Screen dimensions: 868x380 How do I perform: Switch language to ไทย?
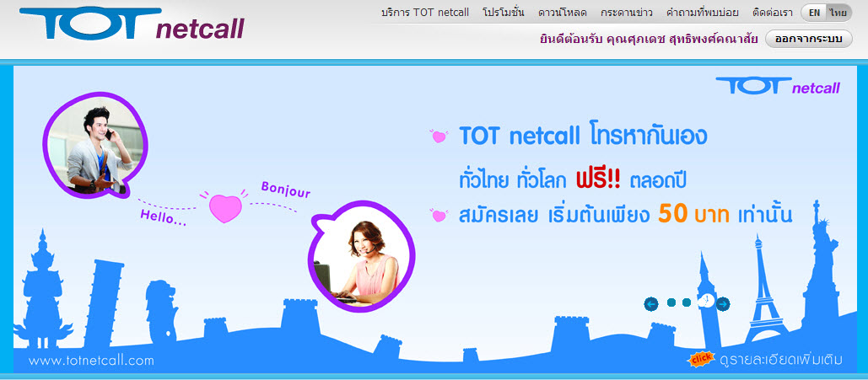(838, 13)
